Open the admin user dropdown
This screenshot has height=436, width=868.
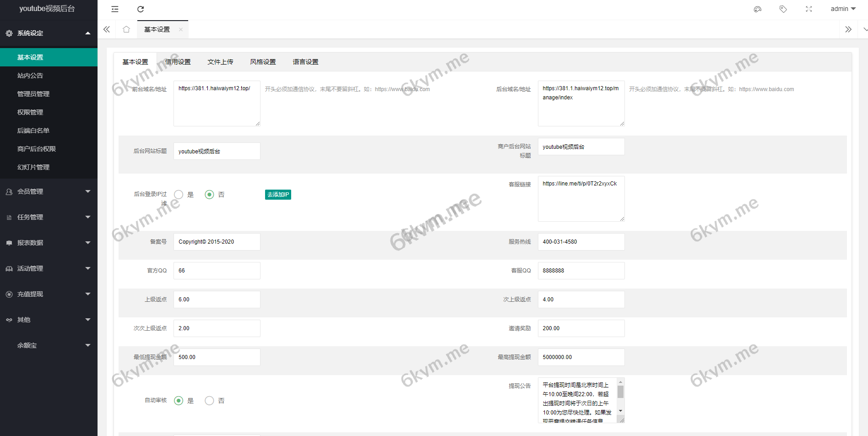[x=843, y=9]
